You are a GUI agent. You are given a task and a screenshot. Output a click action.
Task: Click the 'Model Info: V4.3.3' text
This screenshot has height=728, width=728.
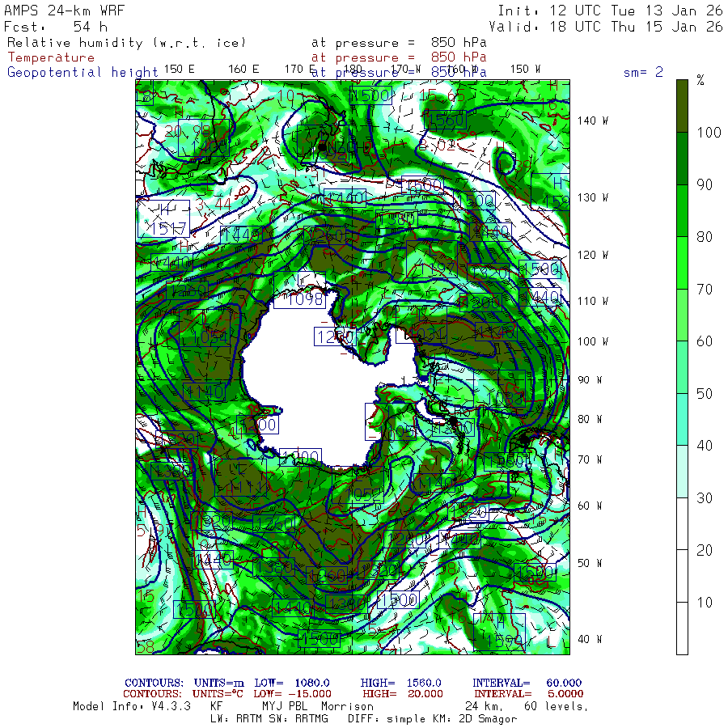[131, 706]
